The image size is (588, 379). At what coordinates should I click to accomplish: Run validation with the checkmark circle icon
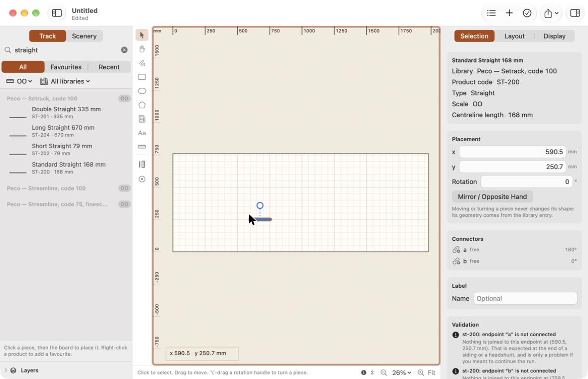coord(527,13)
